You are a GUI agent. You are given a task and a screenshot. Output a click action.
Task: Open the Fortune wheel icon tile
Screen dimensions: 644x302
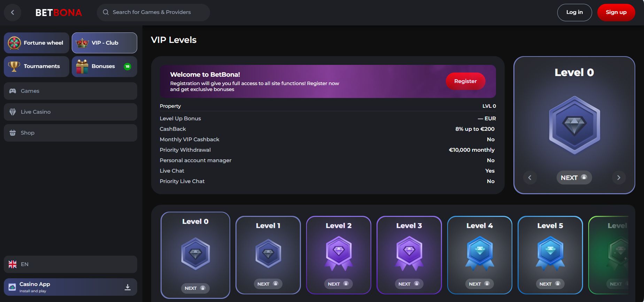coord(14,43)
